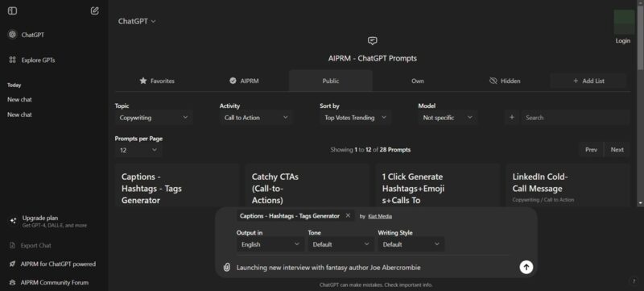Open ChatGPT from the sidebar logo icon
644x291 pixels.
pyautogui.click(x=12, y=35)
